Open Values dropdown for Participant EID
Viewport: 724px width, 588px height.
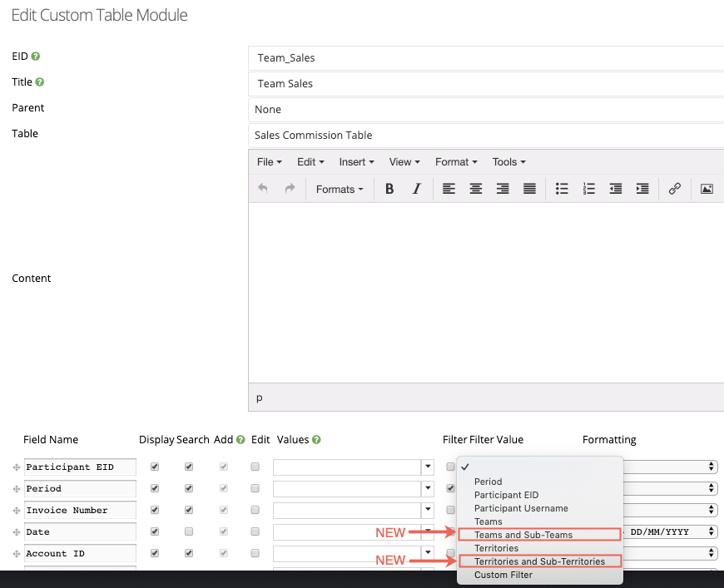click(428, 467)
